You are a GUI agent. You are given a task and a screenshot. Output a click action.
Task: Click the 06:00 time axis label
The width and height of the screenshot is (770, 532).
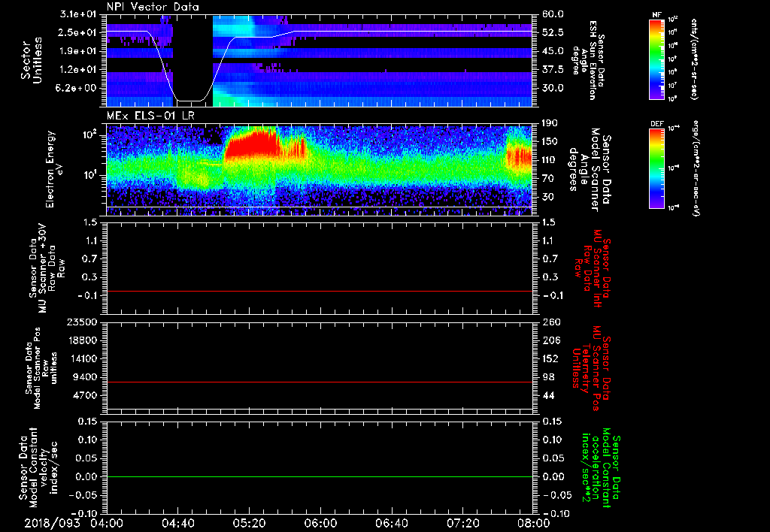point(320,523)
